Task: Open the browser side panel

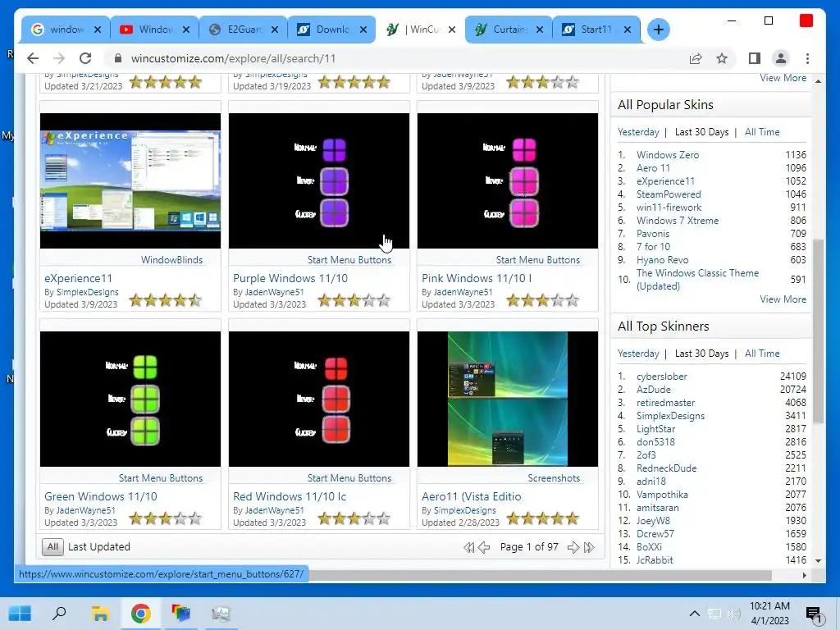Action: click(755, 58)
